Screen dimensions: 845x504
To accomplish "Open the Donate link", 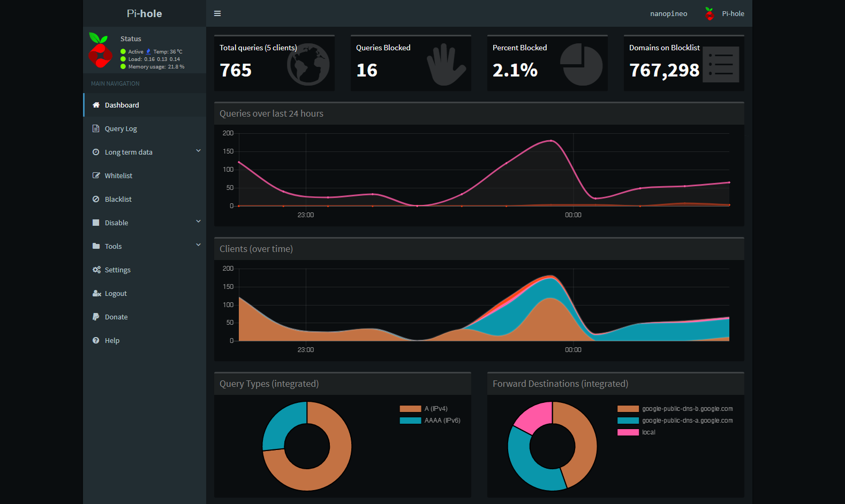I will [x=145, y=317].
